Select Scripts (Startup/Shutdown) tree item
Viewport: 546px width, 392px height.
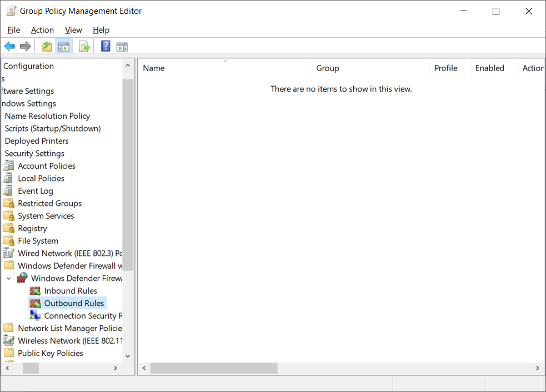[53, 128]
